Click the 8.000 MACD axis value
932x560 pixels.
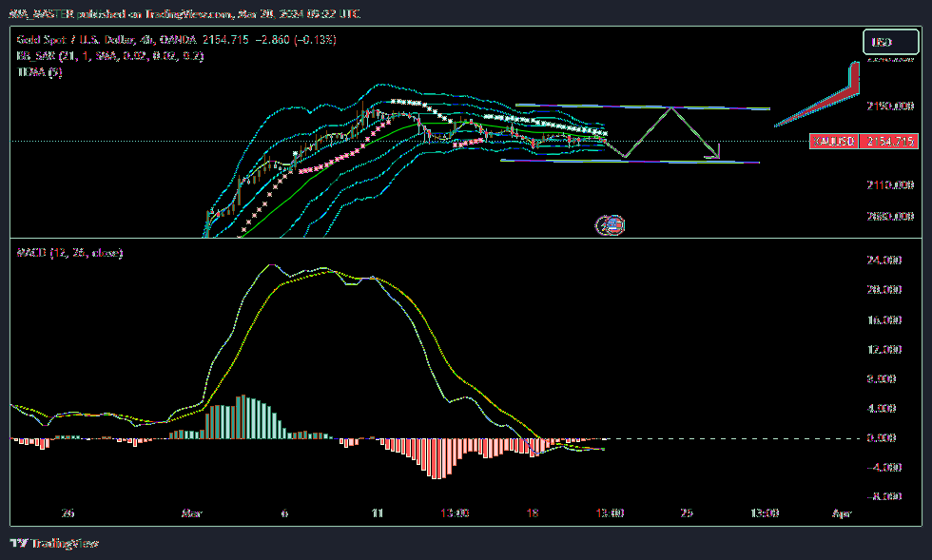tap(883, 378)
